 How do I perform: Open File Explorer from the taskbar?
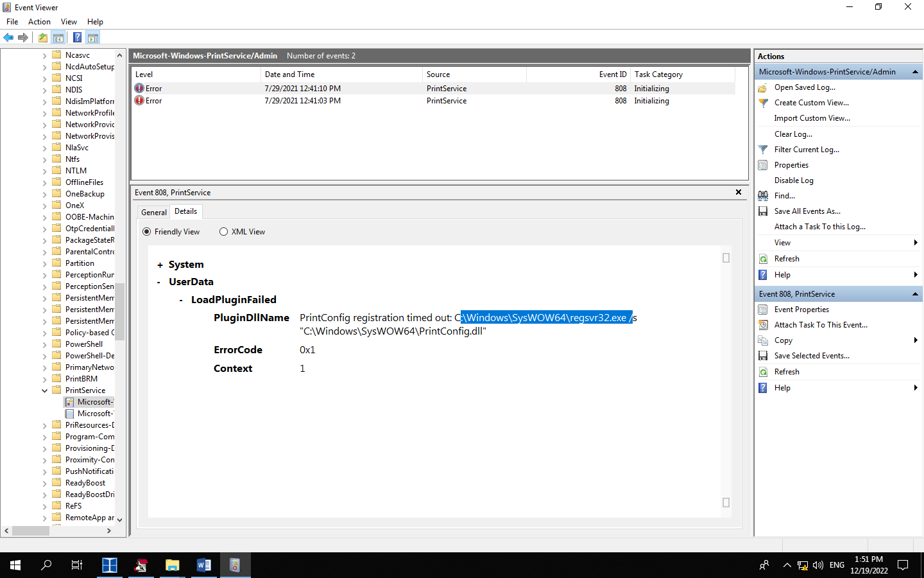(x=172, y=565)
